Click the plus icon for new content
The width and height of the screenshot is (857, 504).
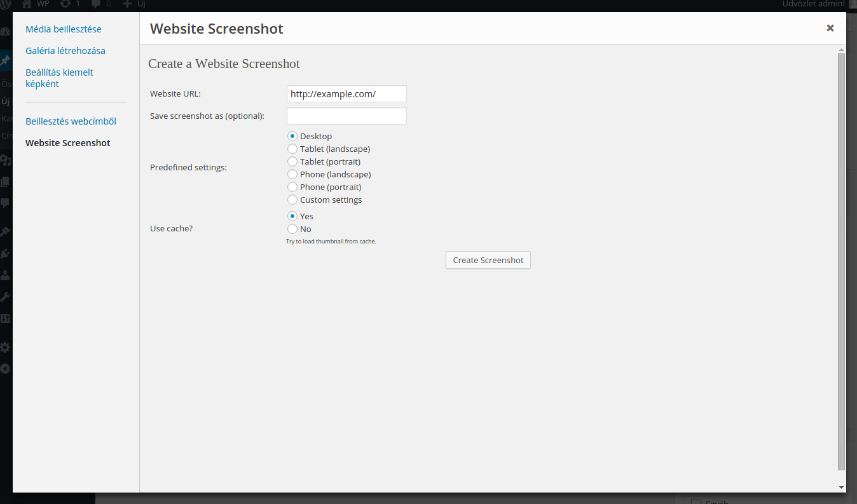[127, 4]
